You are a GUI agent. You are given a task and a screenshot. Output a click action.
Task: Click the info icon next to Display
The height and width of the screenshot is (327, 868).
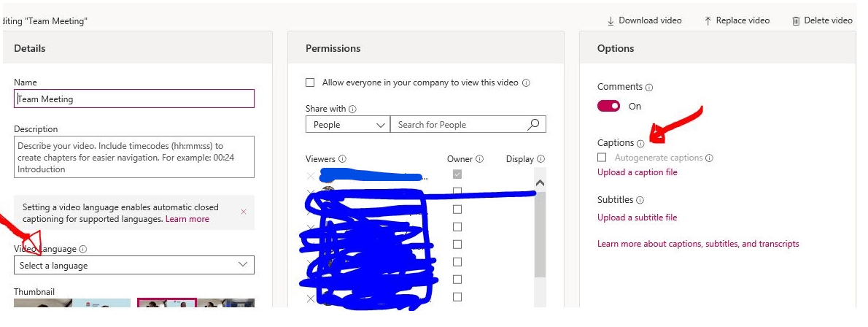click(x=540, y=159)
